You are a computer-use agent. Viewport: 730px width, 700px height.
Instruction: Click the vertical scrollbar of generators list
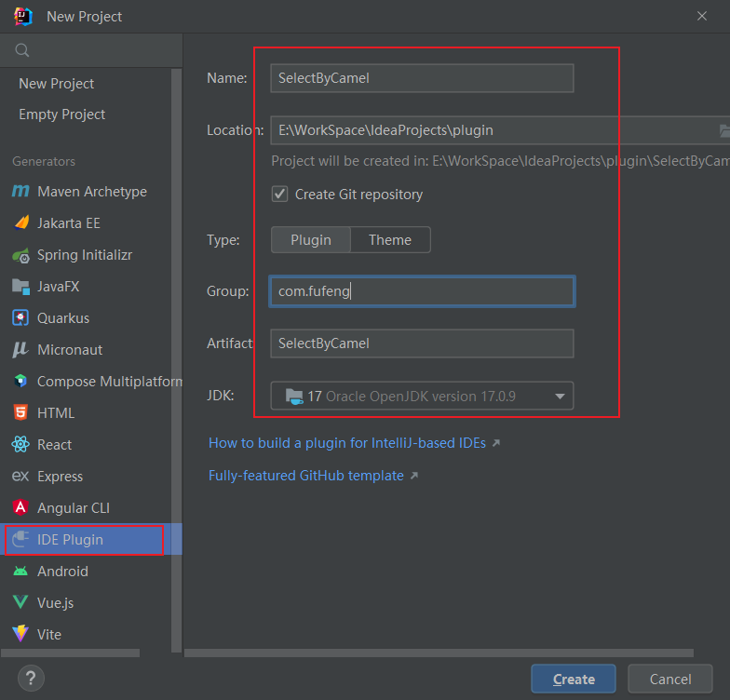coord(177,361)
